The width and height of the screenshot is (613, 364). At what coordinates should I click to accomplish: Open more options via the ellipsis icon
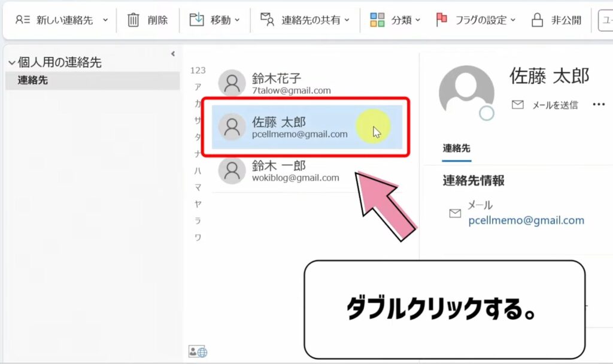(598, 104)
